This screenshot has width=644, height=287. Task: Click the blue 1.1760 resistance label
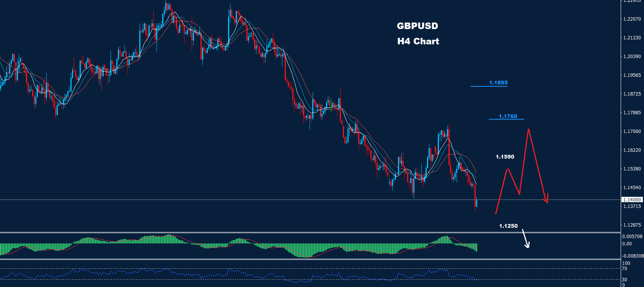(x=508, y=116)
